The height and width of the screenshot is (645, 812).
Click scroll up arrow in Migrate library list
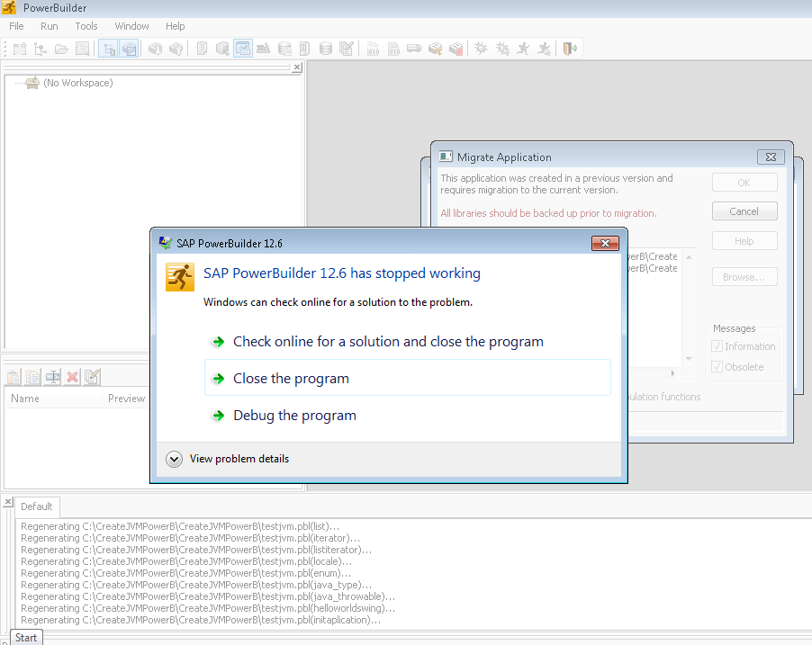pyautogui.click(x=689, y=257)
